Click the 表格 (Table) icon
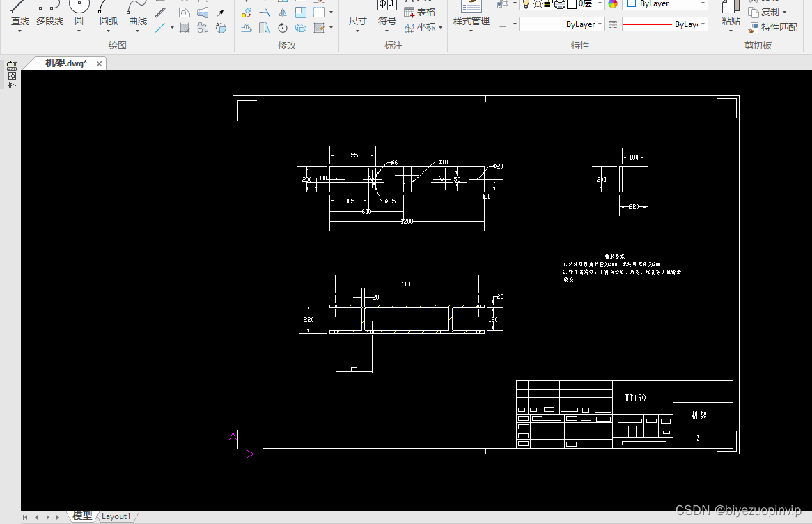This screenshot has height=524, width=812. point(419,12)
